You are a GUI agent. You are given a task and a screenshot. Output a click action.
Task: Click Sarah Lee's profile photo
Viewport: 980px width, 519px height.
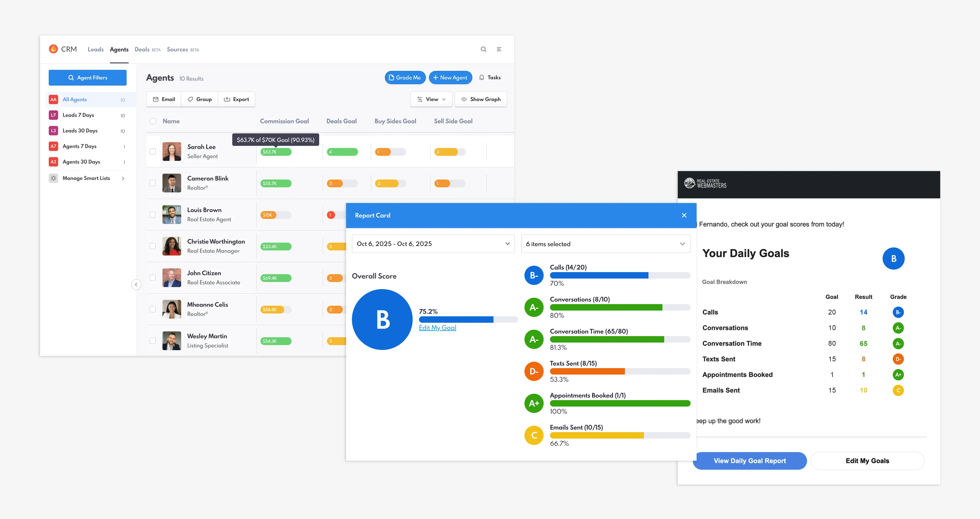[172, 152]
